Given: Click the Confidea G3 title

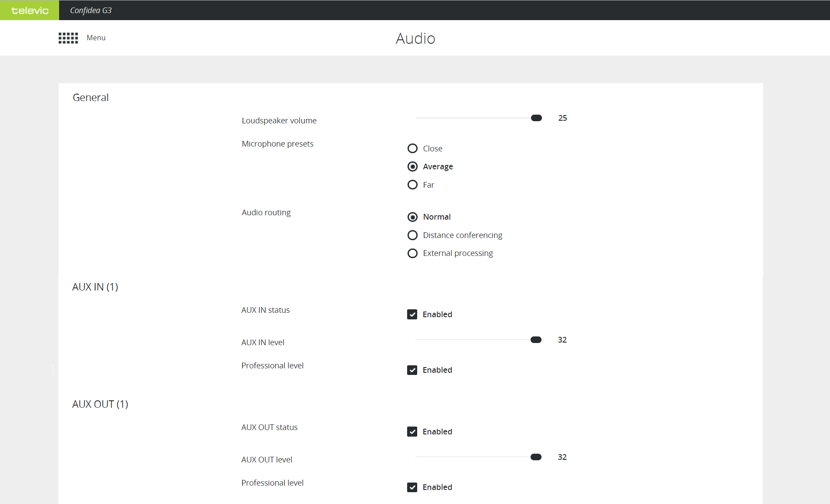Looking at the screenshot, I should pyautogui.click(x=91, y=10).
